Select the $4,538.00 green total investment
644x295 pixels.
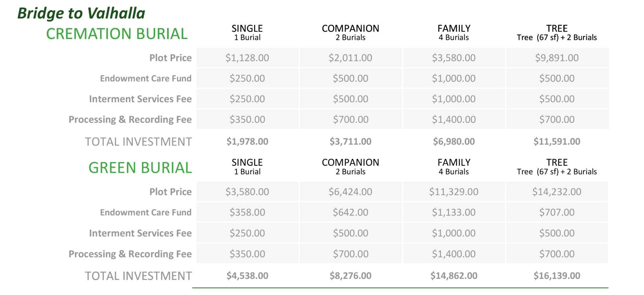click(x=247, y=275)
